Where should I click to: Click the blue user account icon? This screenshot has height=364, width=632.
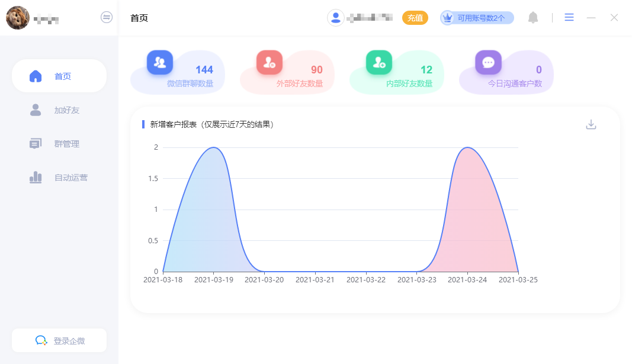pyautogui.click(x=335, y=18)
